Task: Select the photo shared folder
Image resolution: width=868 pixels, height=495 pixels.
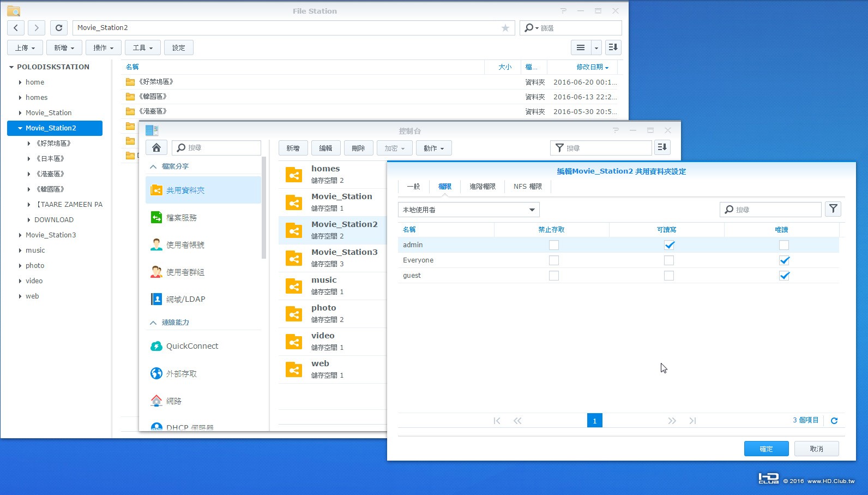Action: pyautogui.click(x=333, y=313)
